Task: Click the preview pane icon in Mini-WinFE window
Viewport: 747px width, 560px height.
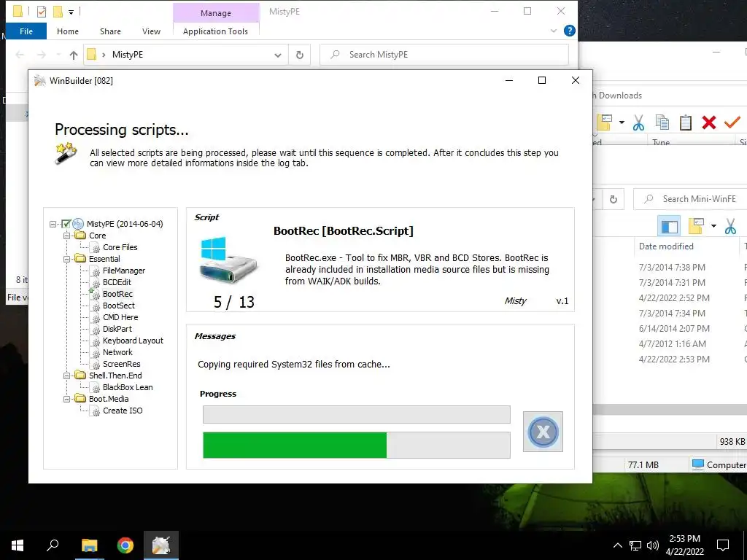Action: coord(669,226)
